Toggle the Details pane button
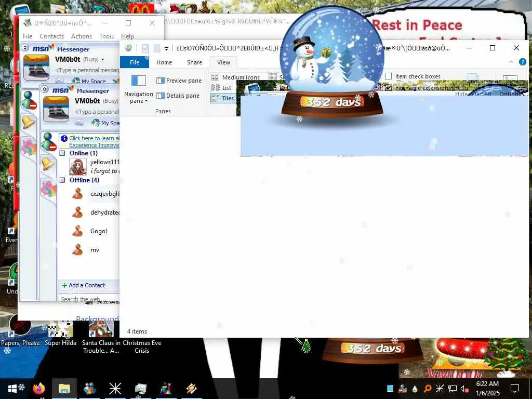The width and height of the screenshot is (532, 399). coord(178,96)
